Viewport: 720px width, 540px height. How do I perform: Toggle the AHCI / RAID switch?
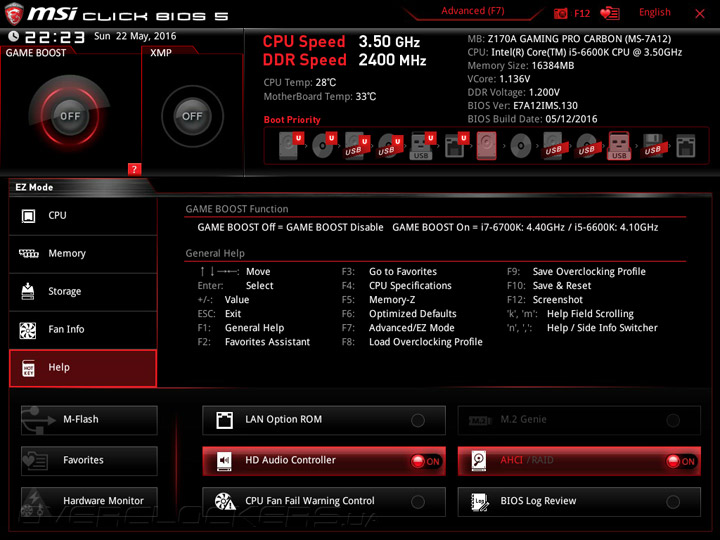tap(579, 461)
